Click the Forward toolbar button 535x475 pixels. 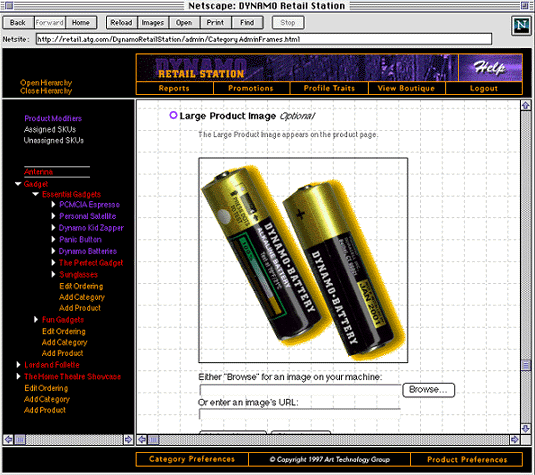(49, 23)
